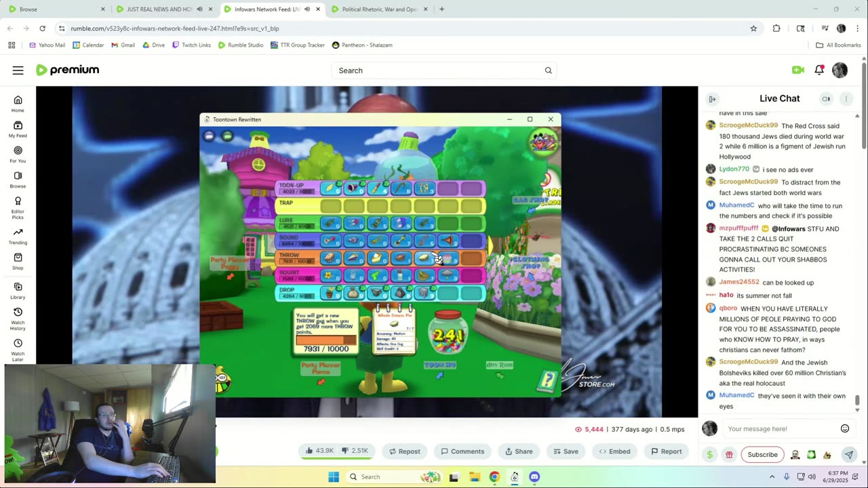Open the browser extensions puzzle icon
Screen dimensions: 868x488
tap(776, 28)
